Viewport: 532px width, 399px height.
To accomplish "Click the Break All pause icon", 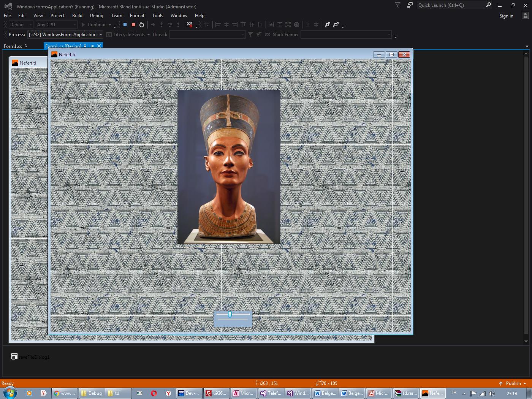I will (x=125, y=25).
